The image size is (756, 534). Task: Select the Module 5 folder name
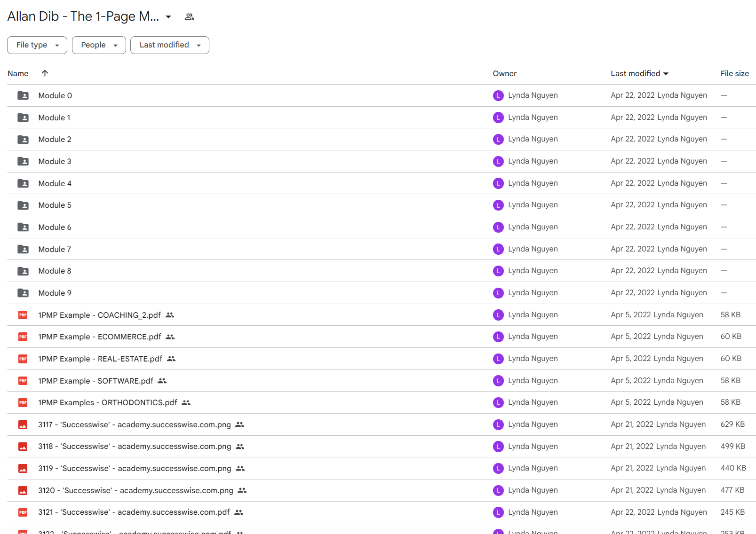(x=55, y=205)
